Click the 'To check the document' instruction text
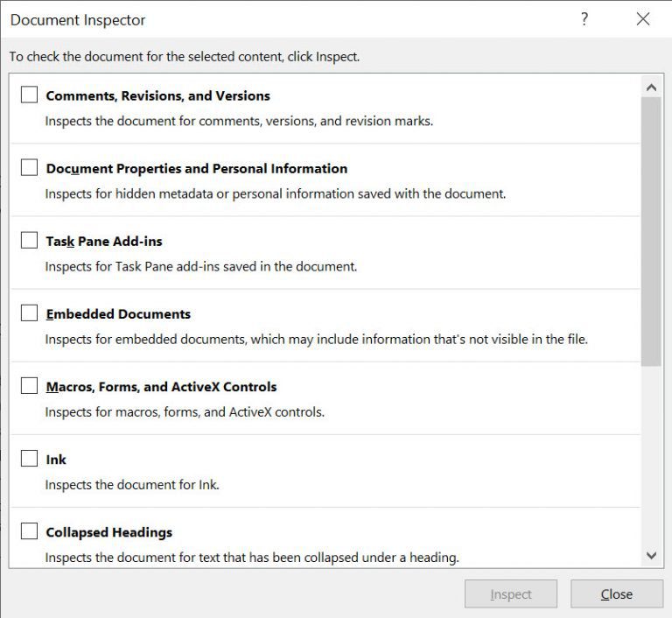Image resolution: width=672 pixels, height=618 pixels. click(185, 57)
